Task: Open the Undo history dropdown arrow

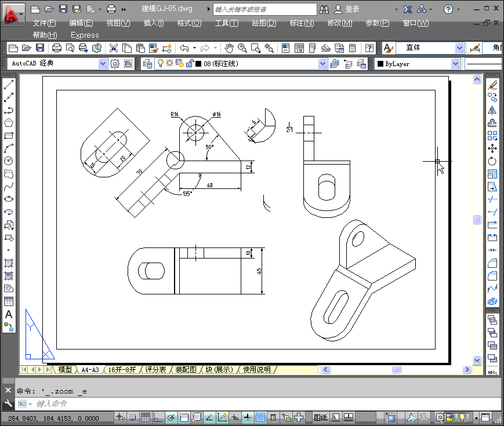Action: 194,48
